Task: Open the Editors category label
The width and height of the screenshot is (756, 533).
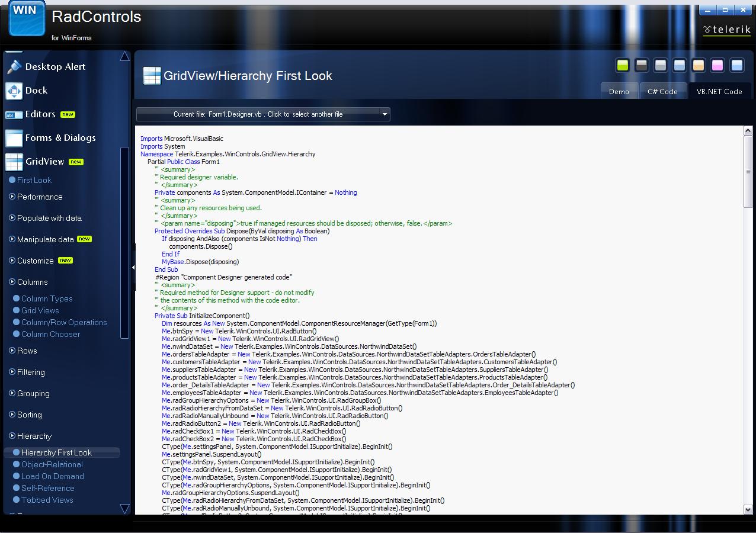Action: (40, 114)
